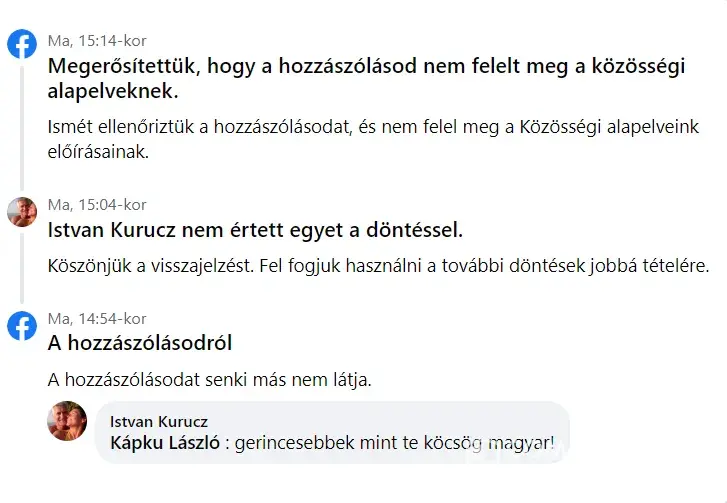
Task: Select the "Ma, 15:04-kor" timestamp
Action: (97, 205)
